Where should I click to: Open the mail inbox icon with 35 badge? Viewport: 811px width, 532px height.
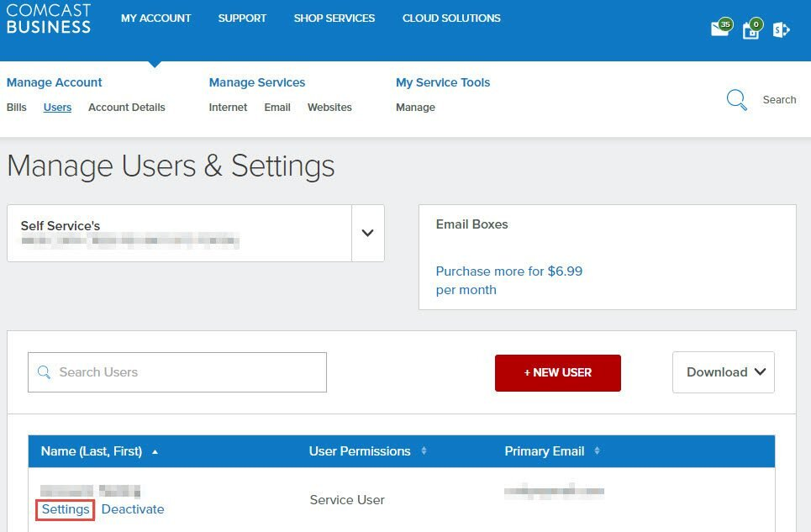tap(720, 29)
